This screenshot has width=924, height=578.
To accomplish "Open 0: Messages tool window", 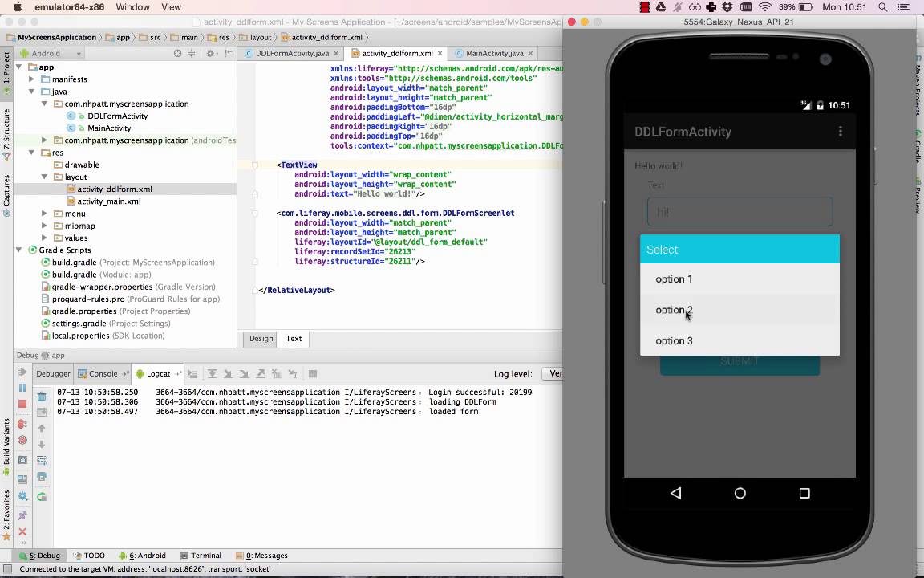I will (x=261, y=556).
